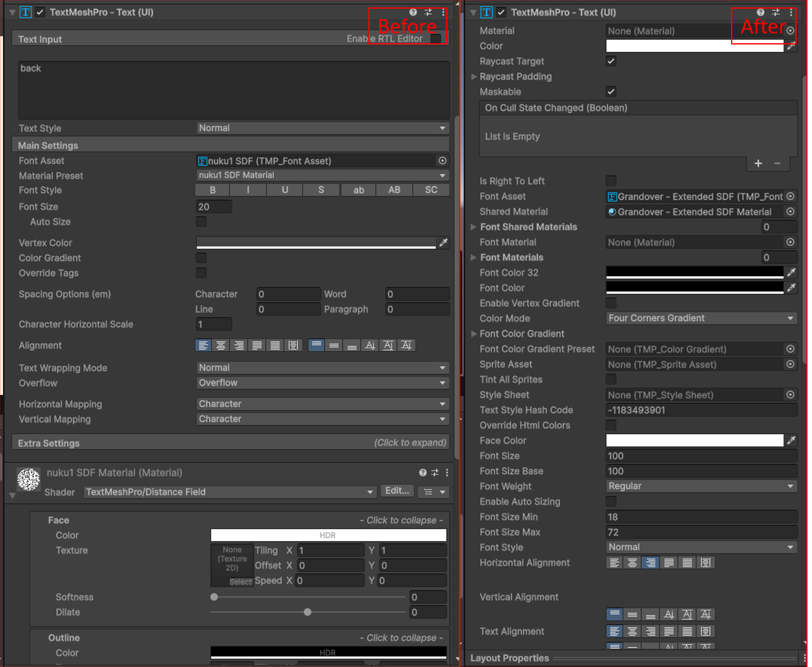
Task: Click Vertex Color white swatch
Action: click(x=316, y=243)
